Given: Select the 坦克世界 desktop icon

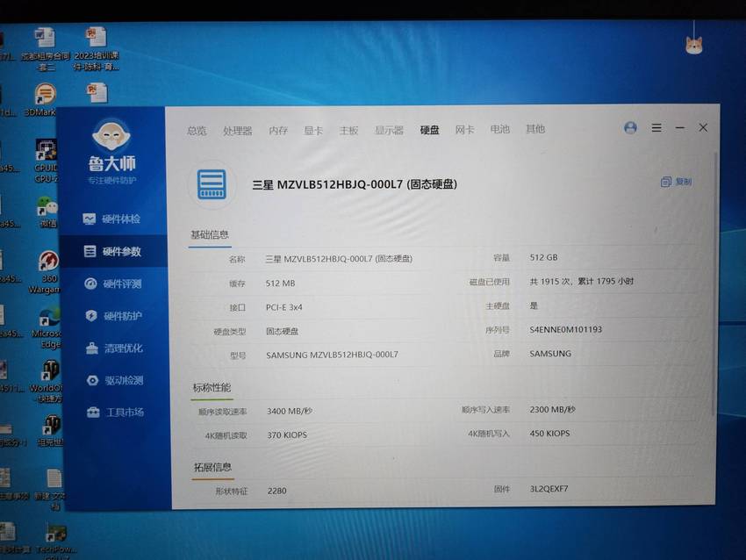Looking at the screenshot, I should coord(50,431).
